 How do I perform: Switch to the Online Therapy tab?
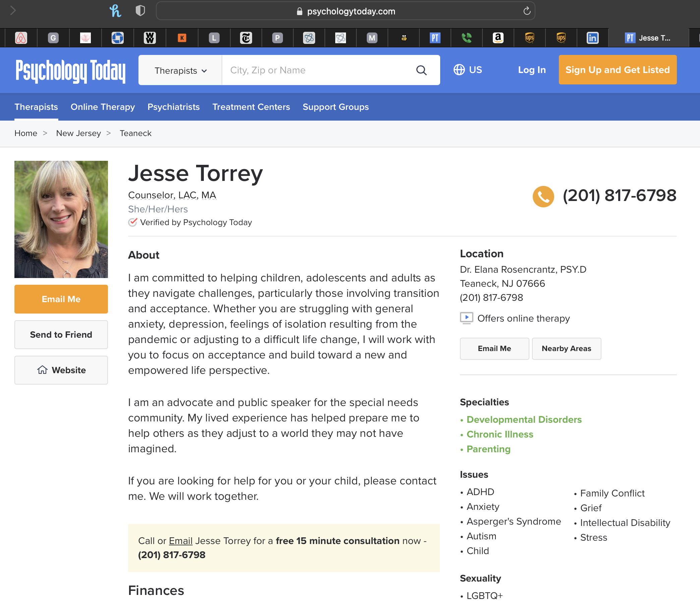103,107
